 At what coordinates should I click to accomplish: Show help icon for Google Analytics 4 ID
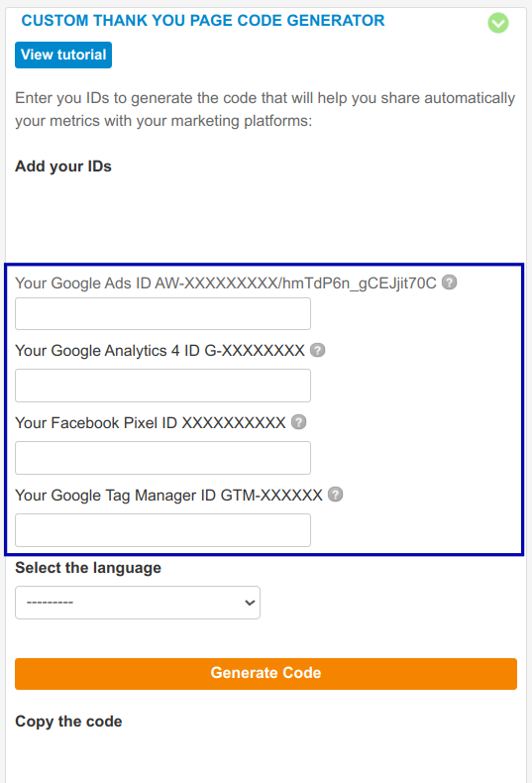tap(317, 350)
